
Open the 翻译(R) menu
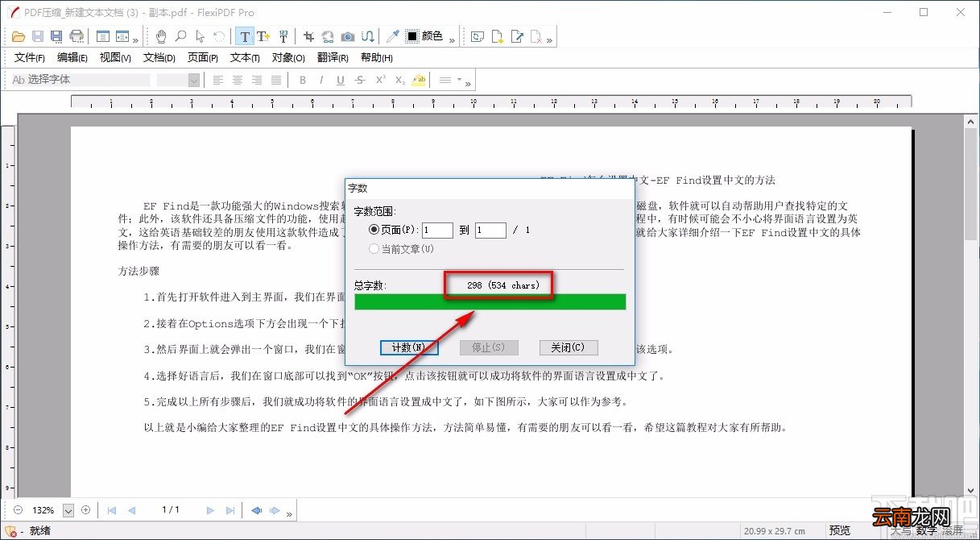click(333, 58)
